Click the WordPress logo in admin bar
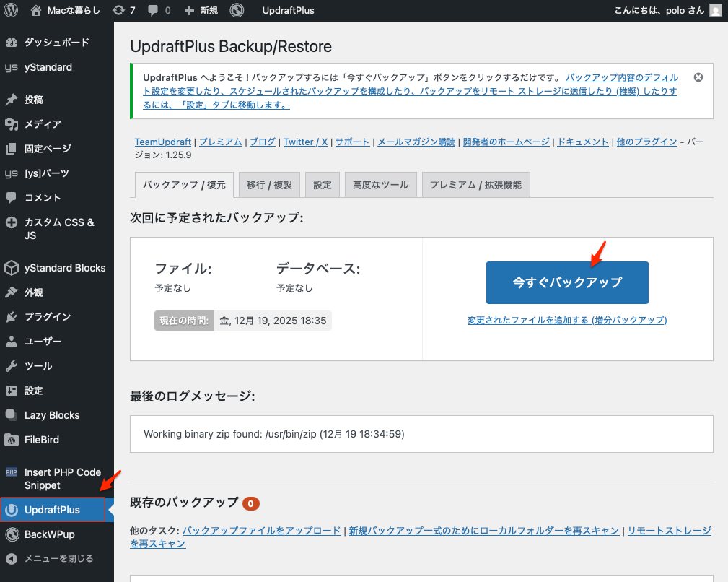This screenshot has width=728, height=582. (12, 11)
